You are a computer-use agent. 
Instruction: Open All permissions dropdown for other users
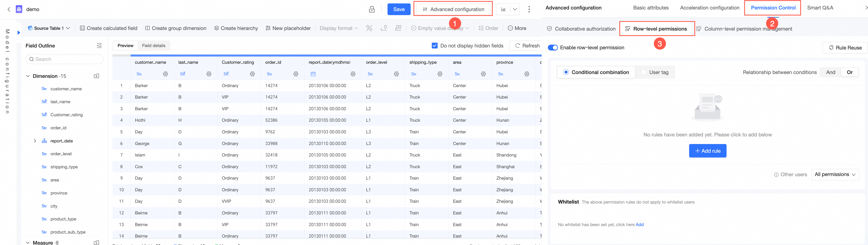point(835,175)
